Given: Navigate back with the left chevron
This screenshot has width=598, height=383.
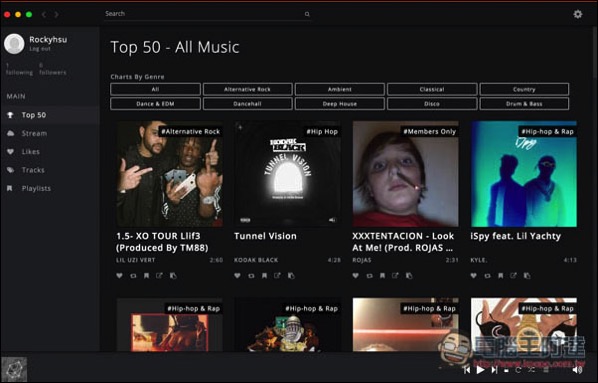Looking at the screenshot, I should [44, 14].
